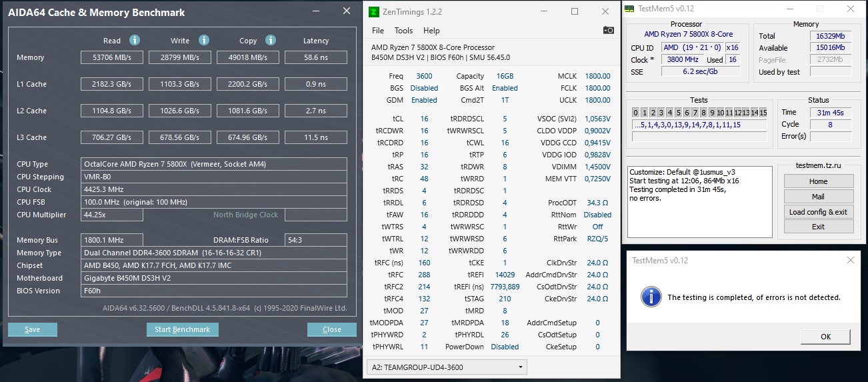Click the info icon in TestMem5 dialog

coord(651,297)
